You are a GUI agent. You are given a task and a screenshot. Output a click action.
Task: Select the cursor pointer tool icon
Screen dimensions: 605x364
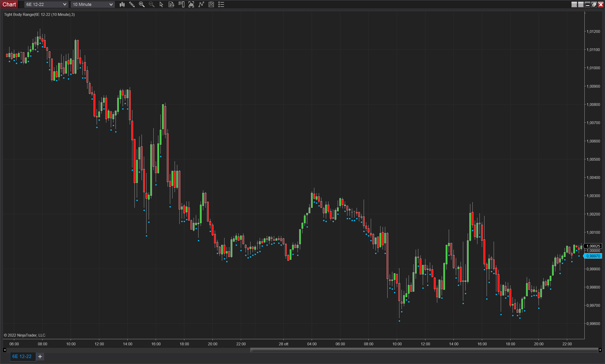click(x=161, y=4)
